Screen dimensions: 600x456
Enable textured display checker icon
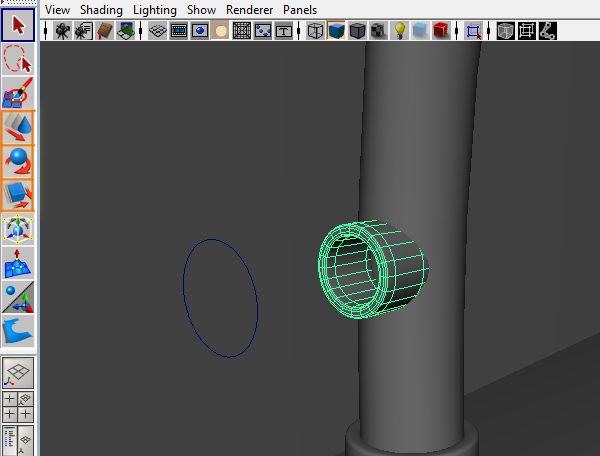[378, 31]
